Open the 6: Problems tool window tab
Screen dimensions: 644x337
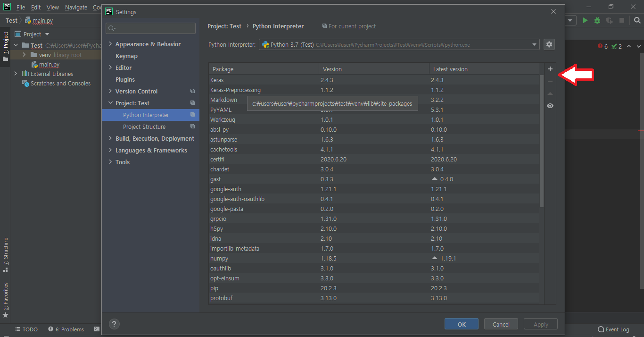tap(66, 329)
